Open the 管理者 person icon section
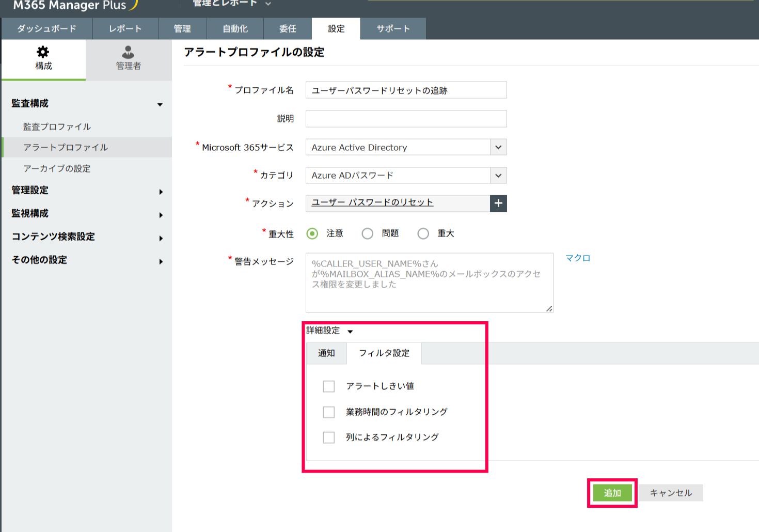 coord(129,59)
